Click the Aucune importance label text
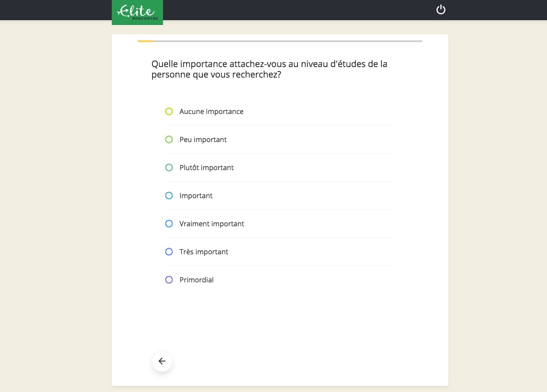This screenshot has width=547, height=392. 211,111
